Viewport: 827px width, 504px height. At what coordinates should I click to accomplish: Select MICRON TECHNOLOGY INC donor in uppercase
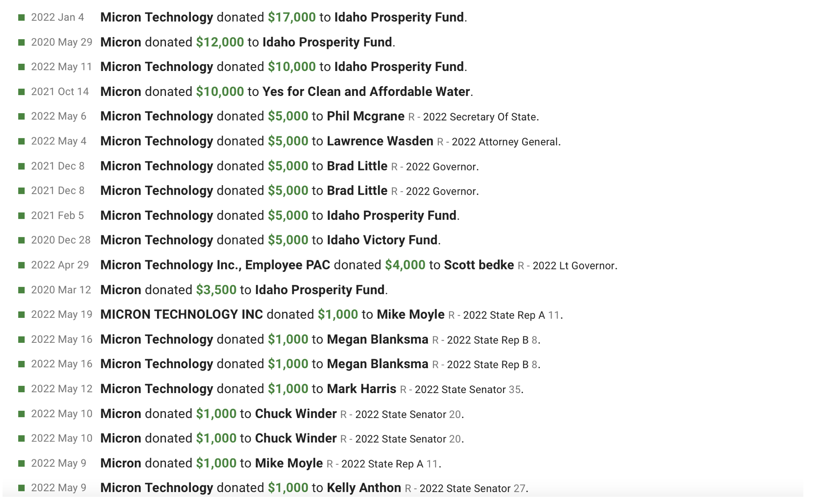pos(182,314)
